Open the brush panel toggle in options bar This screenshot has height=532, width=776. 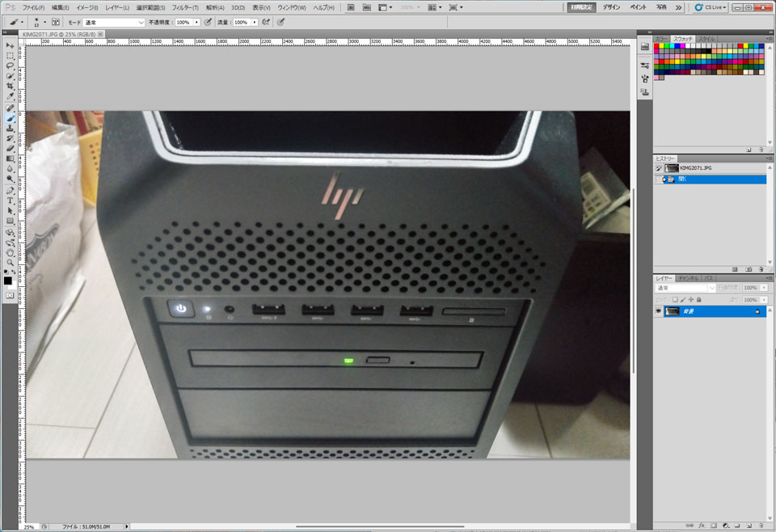pos(56,23)
